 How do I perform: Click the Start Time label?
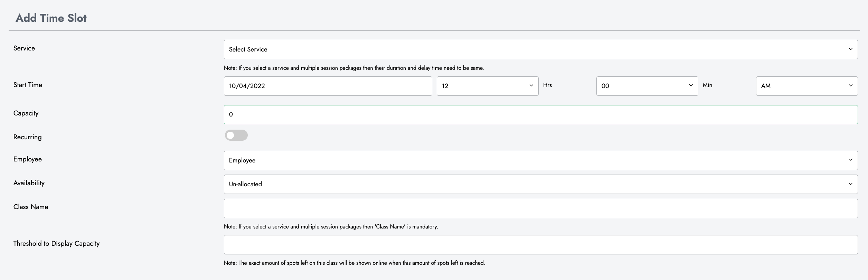28,85
